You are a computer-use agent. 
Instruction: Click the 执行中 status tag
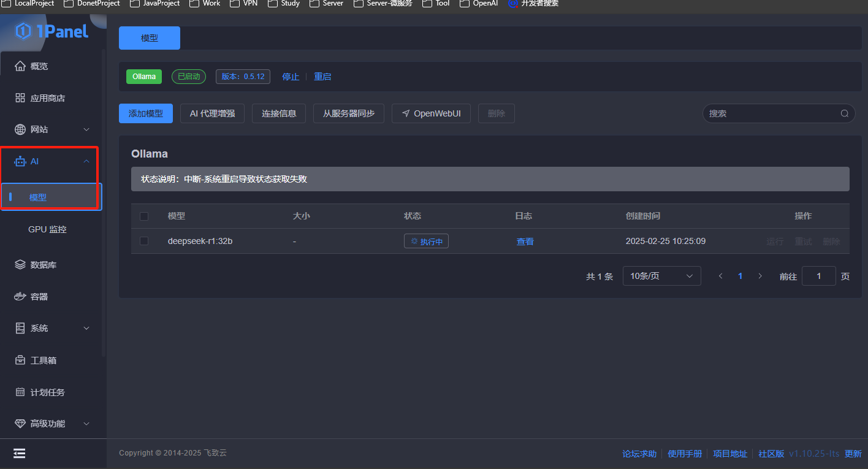coord(426,242)
